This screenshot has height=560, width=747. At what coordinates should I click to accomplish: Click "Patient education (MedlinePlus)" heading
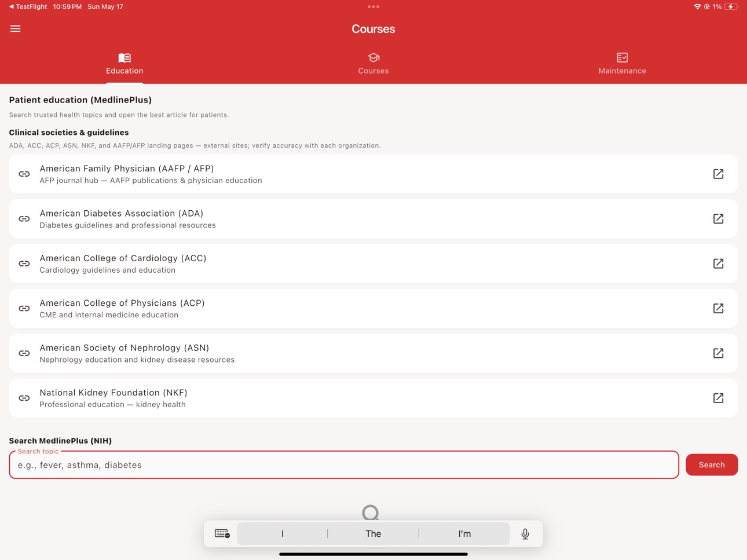click(x=80, y=100)
